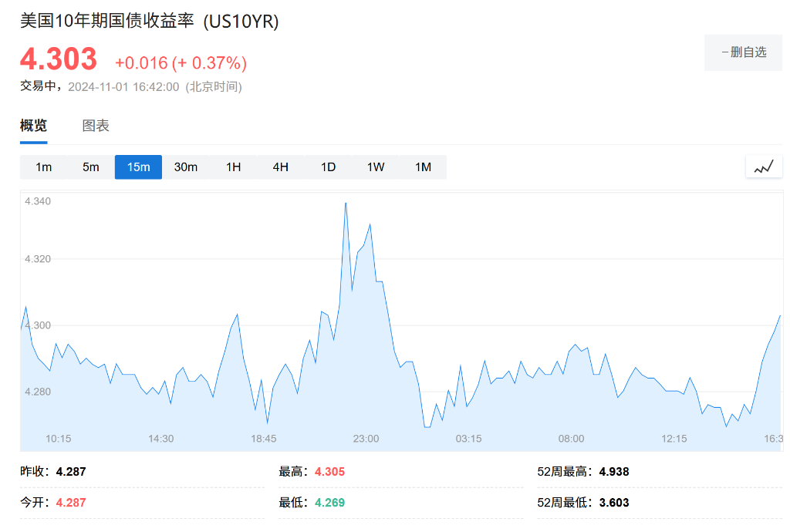The width and height of the screenshot is (790, 532).
Task: Click the peak point on the yield chart
Action: [x=346, y=203]
